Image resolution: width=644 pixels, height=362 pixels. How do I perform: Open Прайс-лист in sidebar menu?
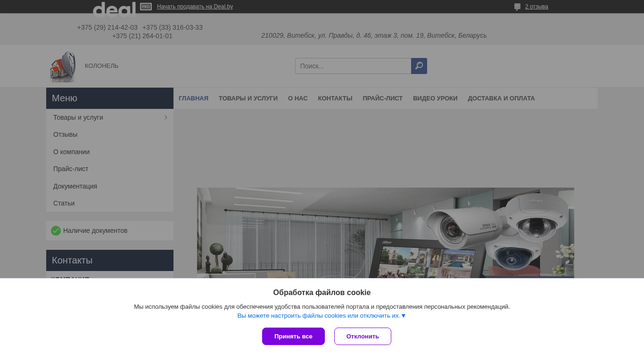tap(71, 169)
